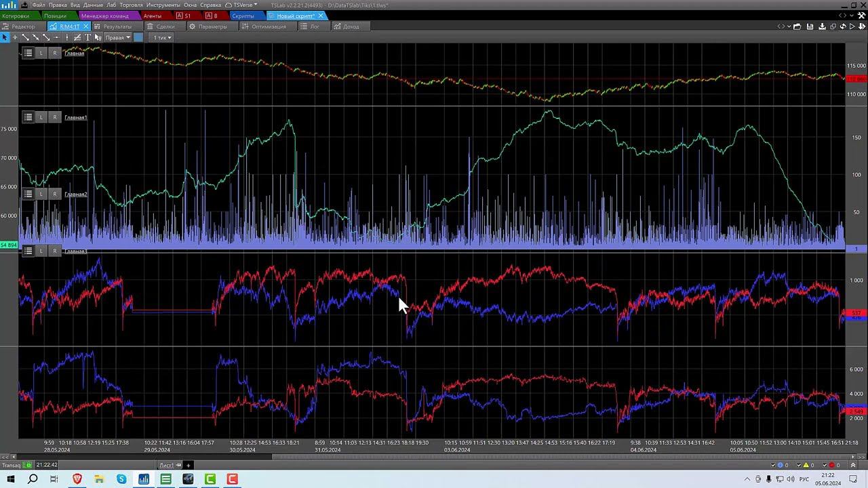
Task: Open the Торговля menu
Action: [131, 5]
